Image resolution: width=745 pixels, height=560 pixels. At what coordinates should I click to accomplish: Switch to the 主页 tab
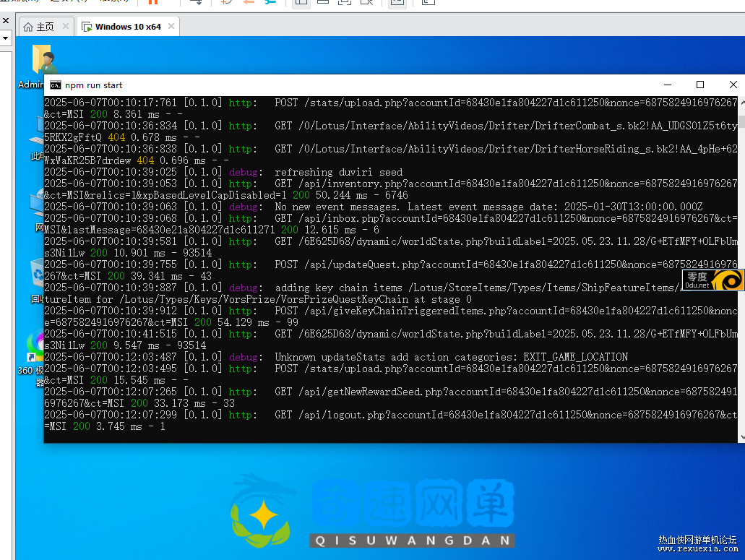point(45,27)
